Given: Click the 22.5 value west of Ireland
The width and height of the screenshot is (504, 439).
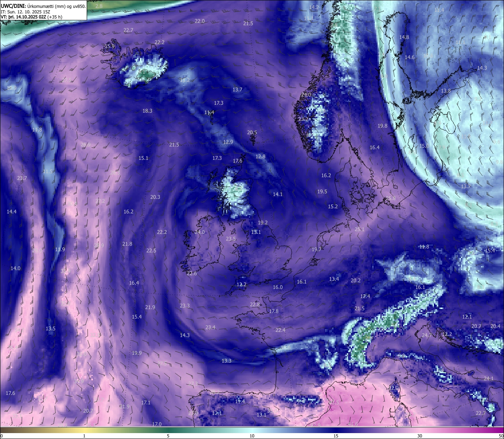Looking at the screenshot, I should pos(151,250).
